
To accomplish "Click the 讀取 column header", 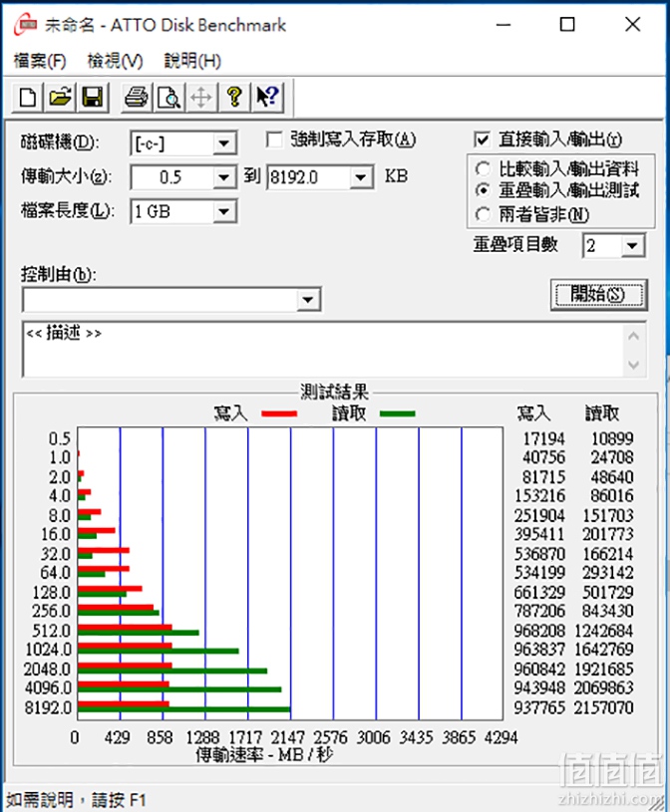I will point(602,413).
